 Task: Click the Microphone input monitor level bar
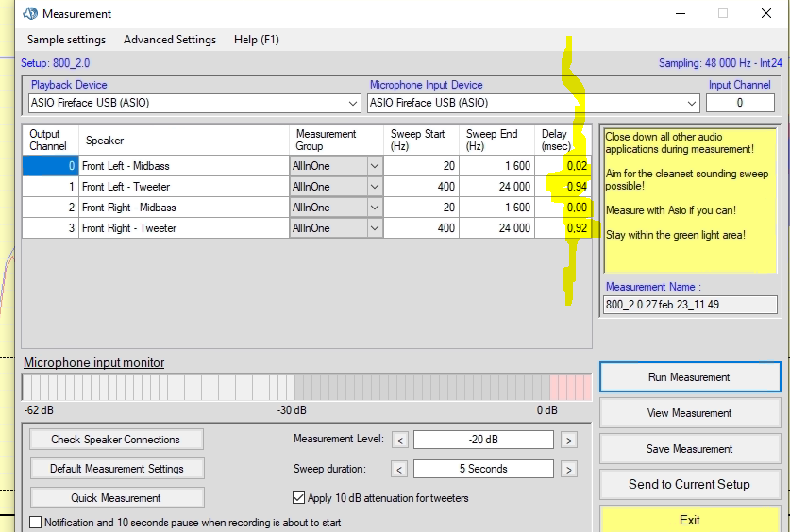coord(307,387)
